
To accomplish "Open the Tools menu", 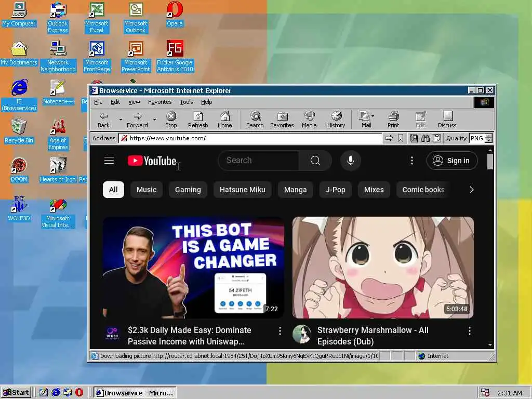I will (187, 102).
